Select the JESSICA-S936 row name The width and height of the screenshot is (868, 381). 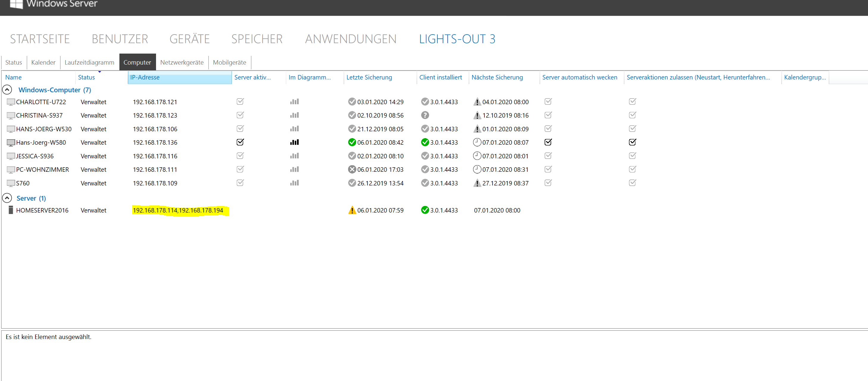[x=35, y=156]
